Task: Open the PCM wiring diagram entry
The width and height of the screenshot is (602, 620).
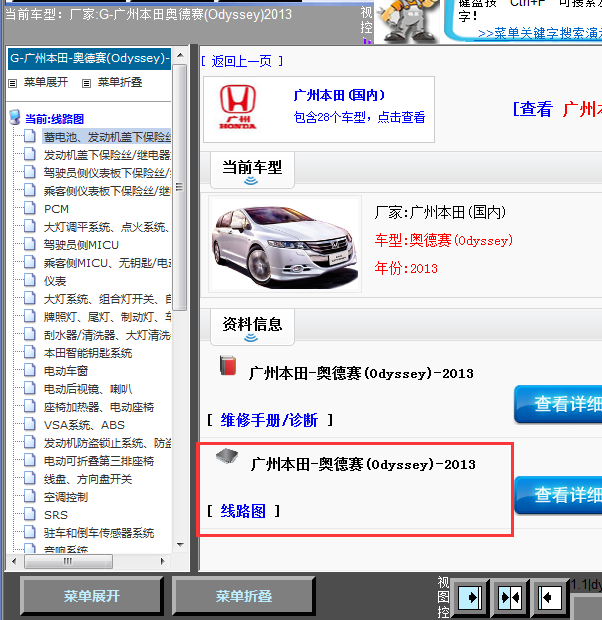Action: (x=56, y=209)
